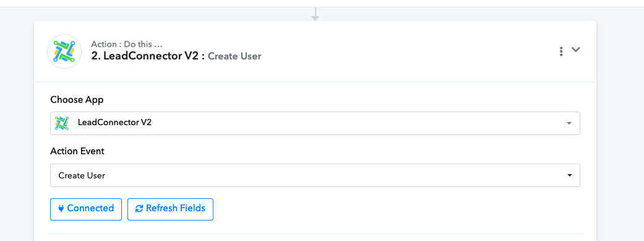Select the Create User action event field

tap(315, 175)
